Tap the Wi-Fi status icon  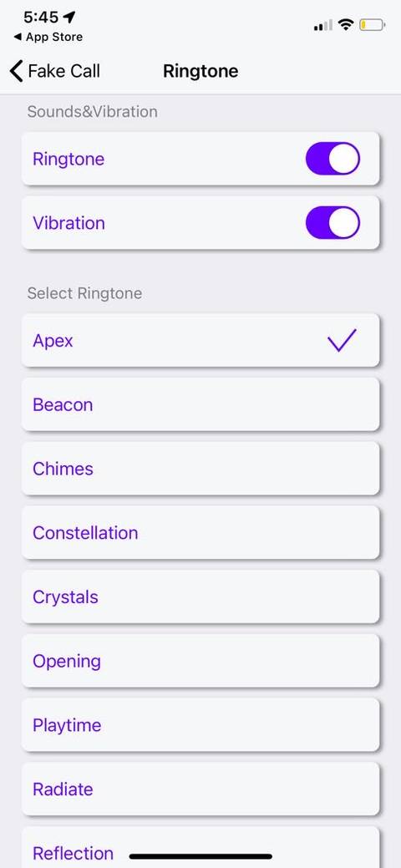(346, 25)
